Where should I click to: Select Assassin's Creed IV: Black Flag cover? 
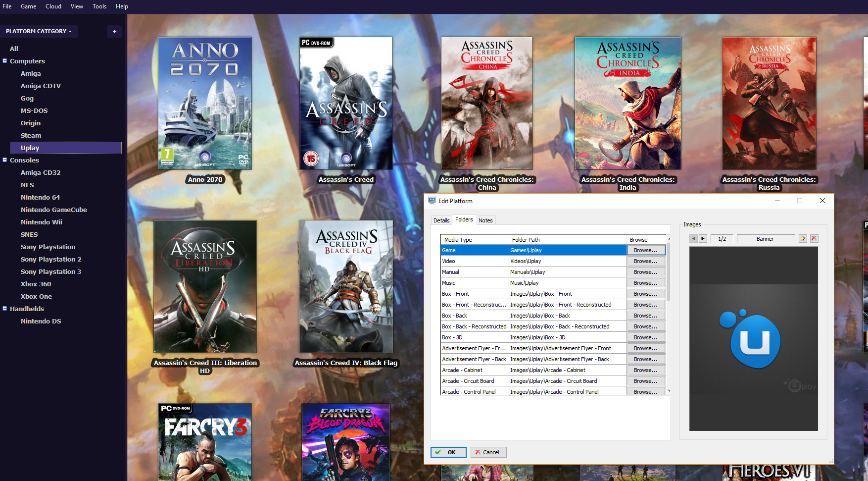346,287
